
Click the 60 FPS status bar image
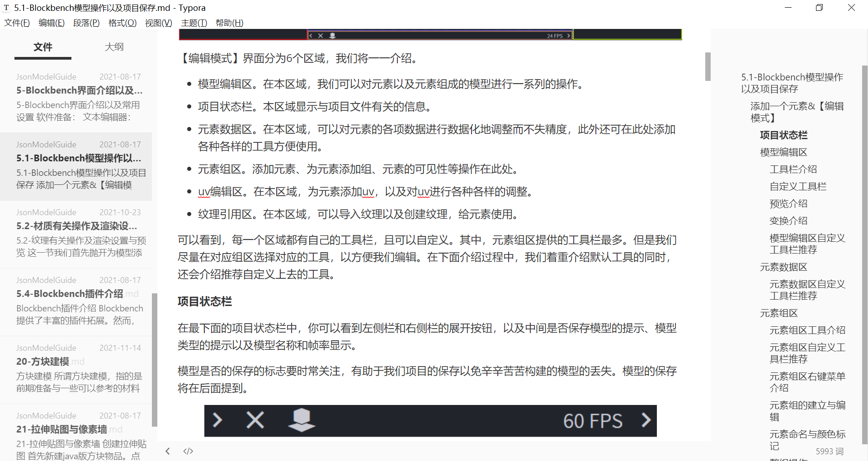pos(430,421)
